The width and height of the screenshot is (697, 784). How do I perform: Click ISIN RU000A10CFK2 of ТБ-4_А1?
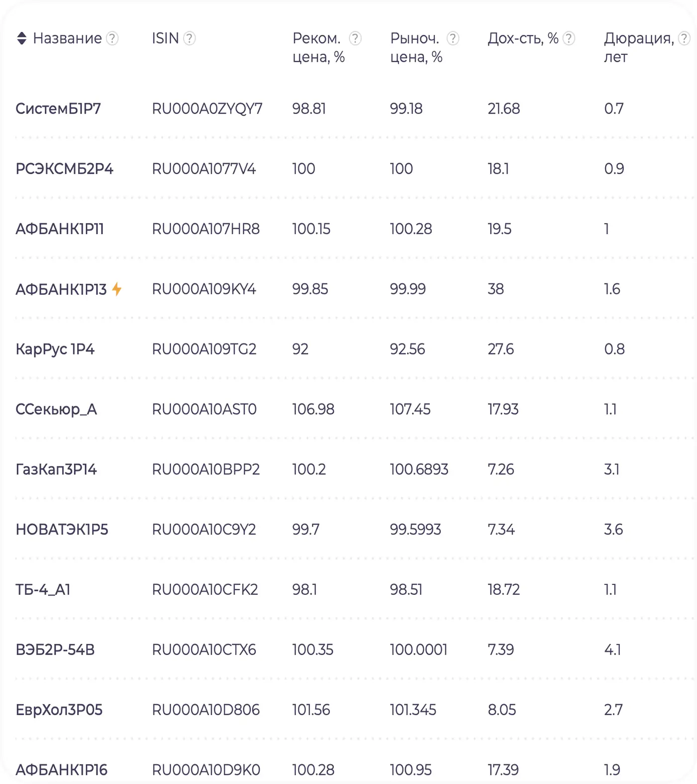pos(205,590)
